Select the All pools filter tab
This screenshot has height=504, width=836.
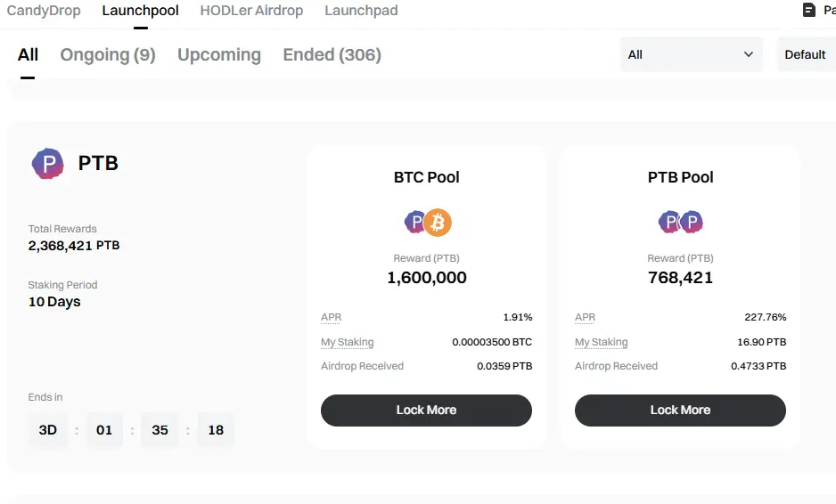point(28,55)
